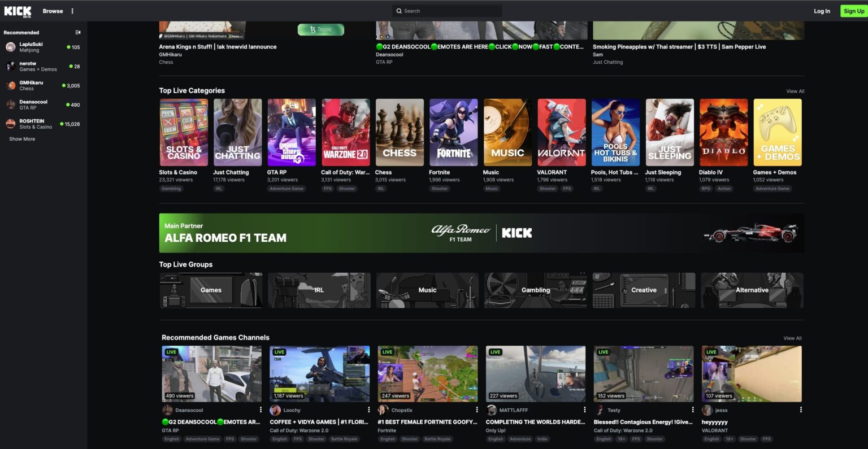Open options menu for Loochy stream card
Viewport: 868px width, 449px height.
[368, 409]
